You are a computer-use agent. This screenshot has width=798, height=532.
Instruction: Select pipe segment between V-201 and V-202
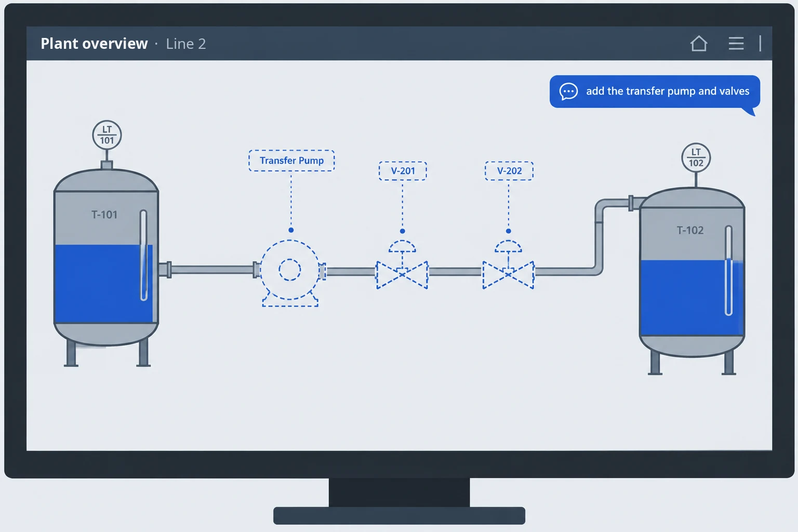[x=455, y=271]
